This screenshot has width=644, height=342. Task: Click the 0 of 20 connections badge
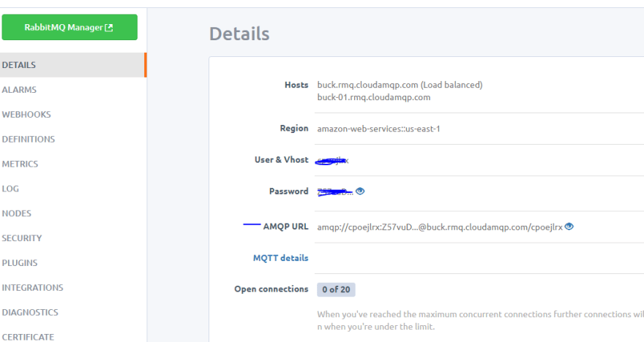[336, 289]
